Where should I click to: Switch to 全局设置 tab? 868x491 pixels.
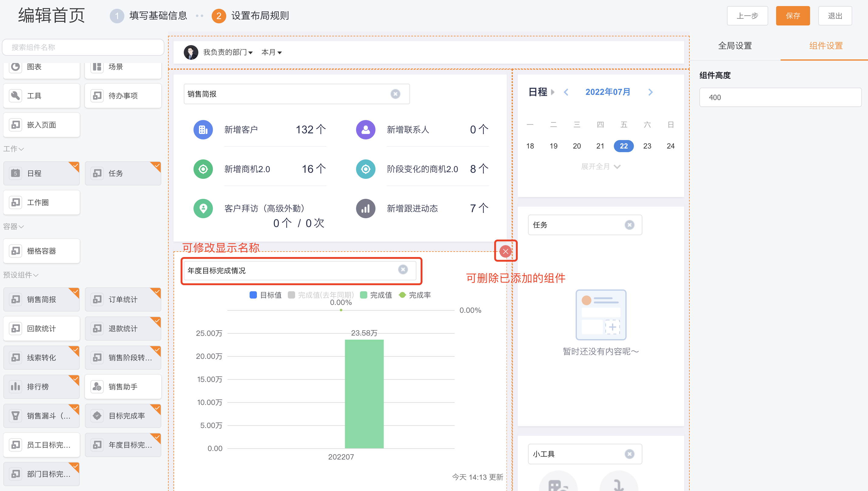(735, 46)
